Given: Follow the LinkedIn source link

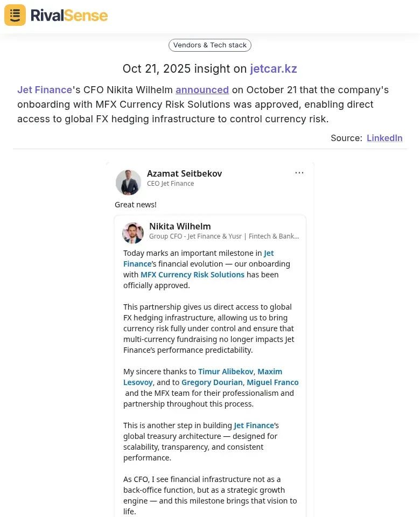Looking at the screenshot, I should (x=384, y=138).
